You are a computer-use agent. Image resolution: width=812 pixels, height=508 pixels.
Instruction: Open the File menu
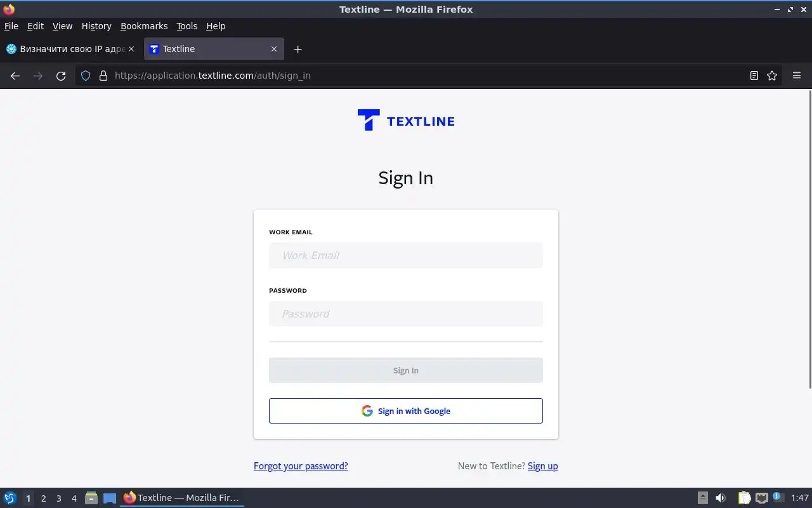coord(11,26)
